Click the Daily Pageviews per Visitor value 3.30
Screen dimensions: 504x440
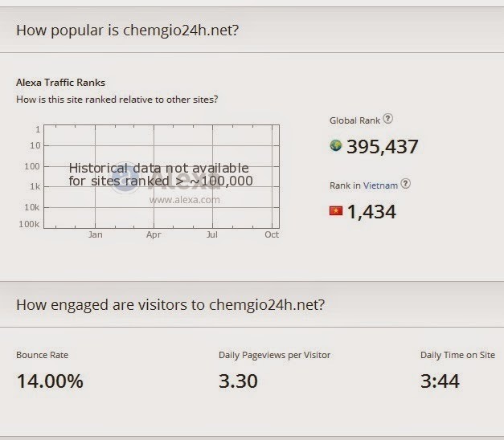pyautogui.click(x=238, y=381)
